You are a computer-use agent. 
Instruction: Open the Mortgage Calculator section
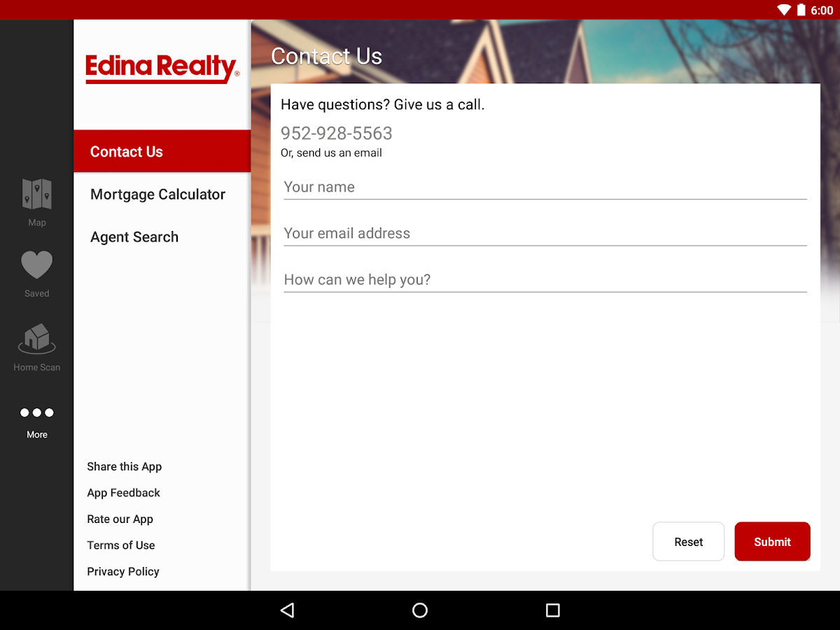pyautogui.click(x=157, y=194)
